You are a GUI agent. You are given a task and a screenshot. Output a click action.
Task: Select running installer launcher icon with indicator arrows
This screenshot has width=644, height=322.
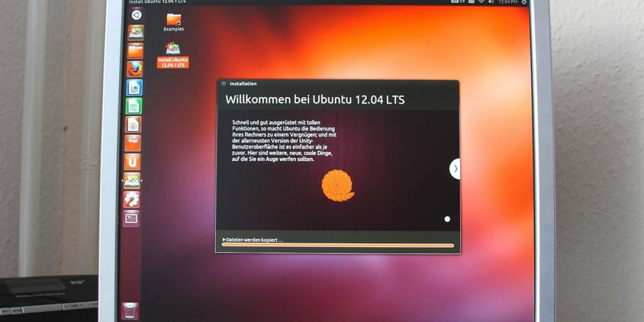[x=132, y=180]
